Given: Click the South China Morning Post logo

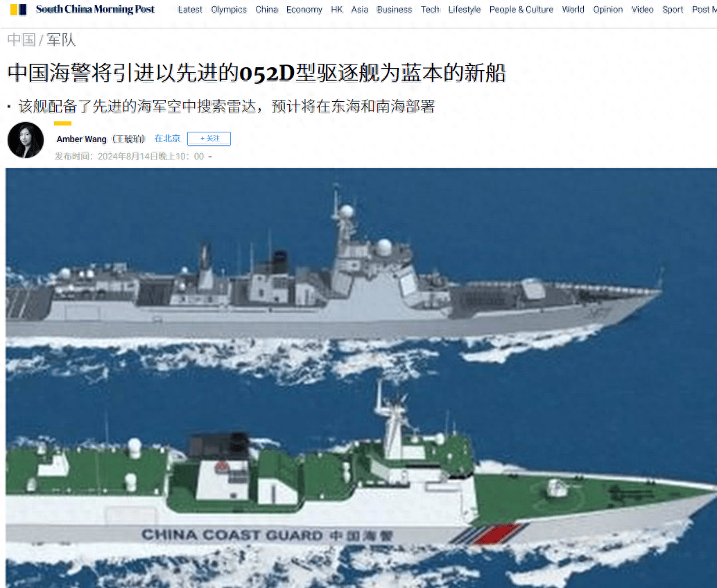Looking at the screenshot, I should (x=83, y=9).
